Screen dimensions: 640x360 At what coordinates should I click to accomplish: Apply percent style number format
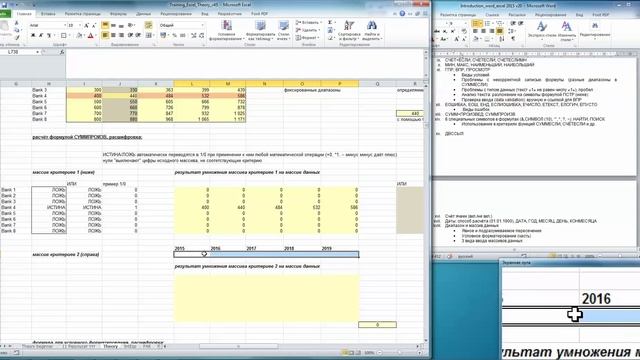pyautogui.click(x=175, y=36)
